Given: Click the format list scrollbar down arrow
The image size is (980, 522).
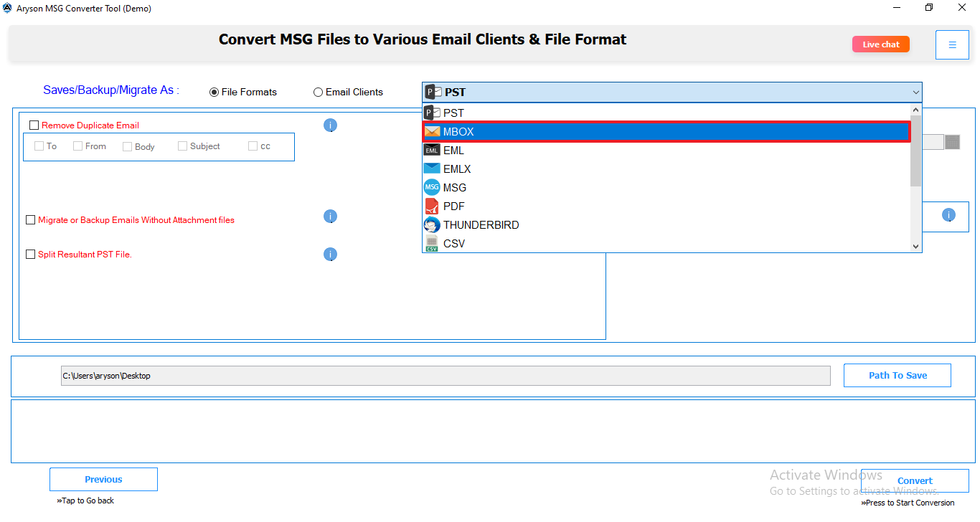Looking at the screenshot, I should pyautogui.click(x=915, y=246).
